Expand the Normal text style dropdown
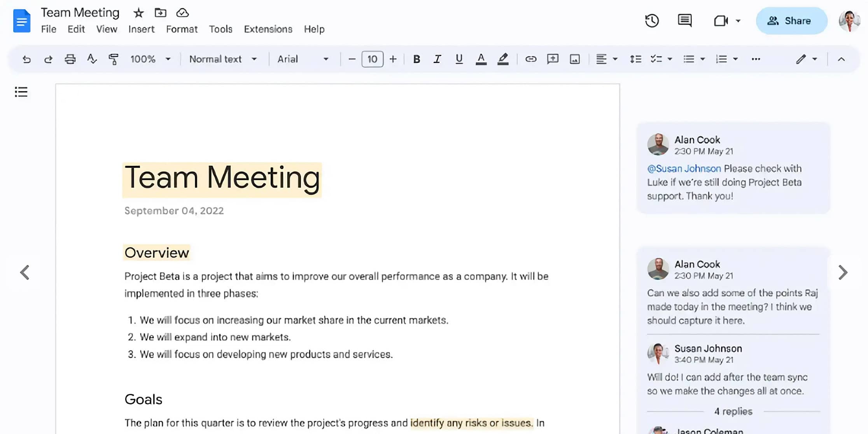 [223, 59]
